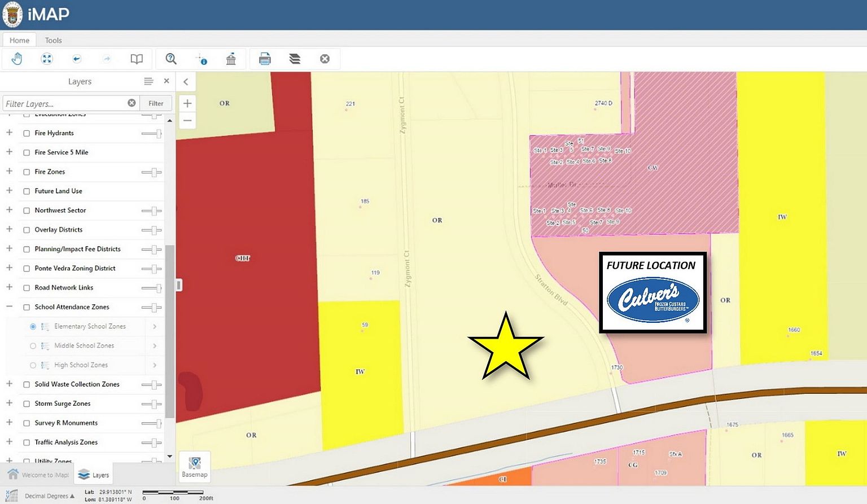Click the Road Network Links label
This screenshot has width=867, height=504.
(64, 287)
